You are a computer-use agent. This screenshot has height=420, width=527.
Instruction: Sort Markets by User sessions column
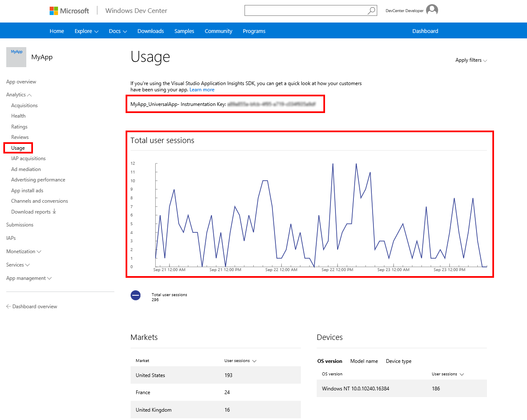(x=240, y=361)
